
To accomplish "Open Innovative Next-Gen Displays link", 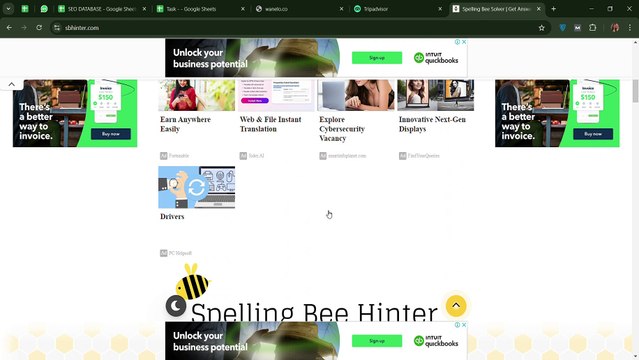I will (432, 124).
